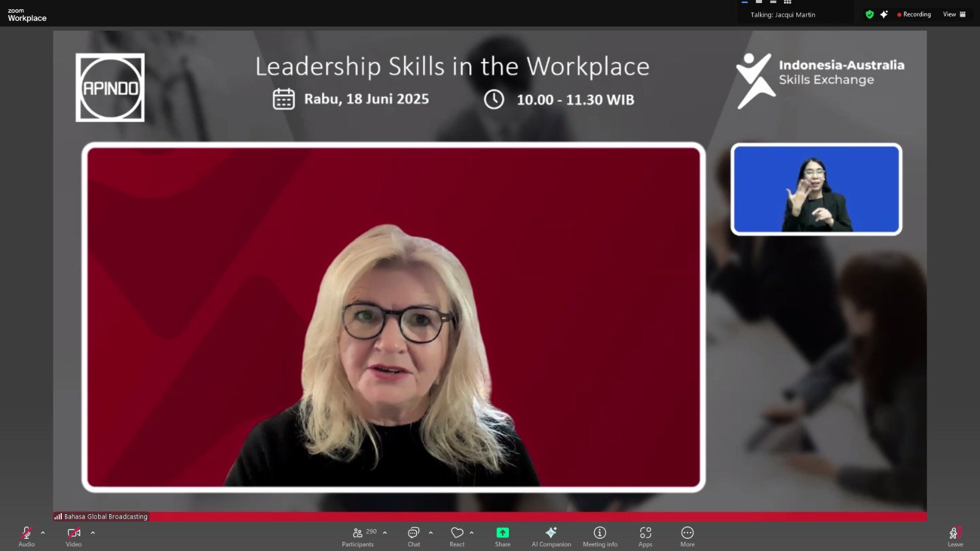This screenshot has width=980, height=551.
Task: Open the React heart menu
Action: point(457,536)
